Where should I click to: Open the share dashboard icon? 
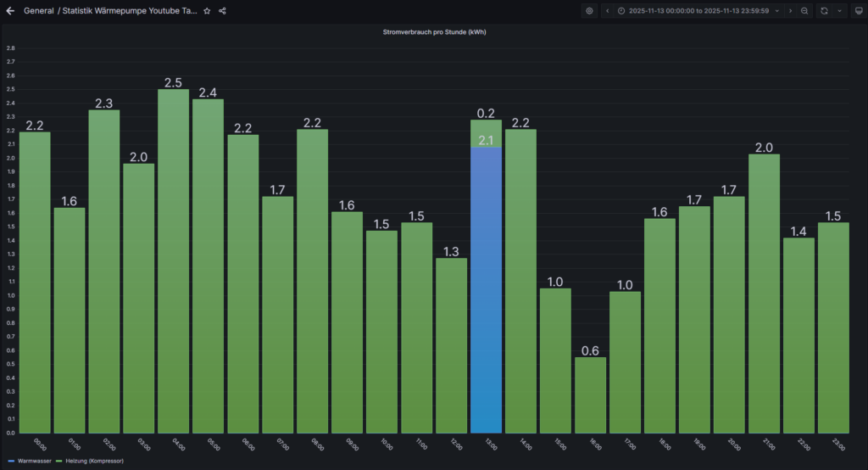[222, 11]
